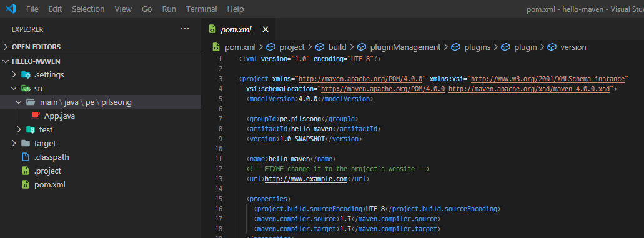Click the src folder icon
This screenshot has height=238, width=644.
coord(26,88)
